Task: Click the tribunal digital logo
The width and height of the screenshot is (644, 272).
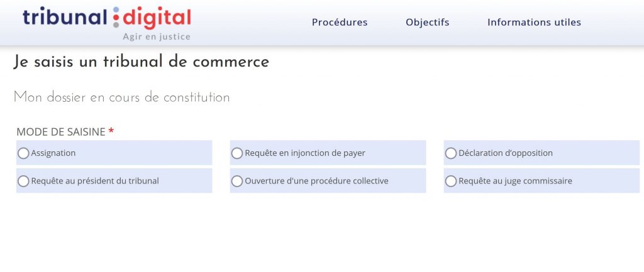Action: pyautogui.click(x=107, y=18)
